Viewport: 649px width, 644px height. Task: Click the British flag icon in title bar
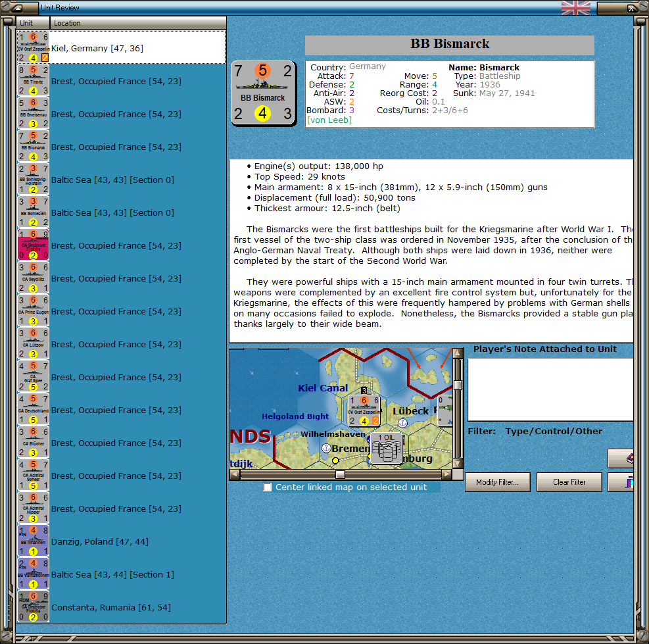click(x=576, y=8)
